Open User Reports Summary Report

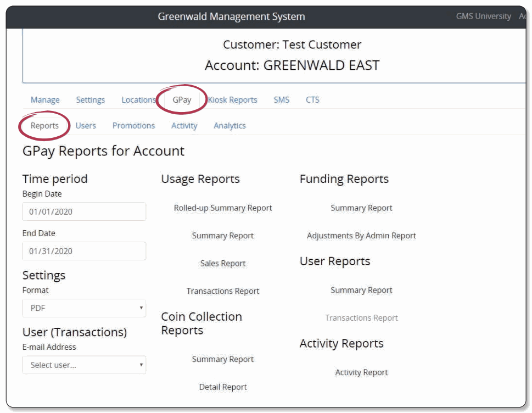tap(361, 290)
